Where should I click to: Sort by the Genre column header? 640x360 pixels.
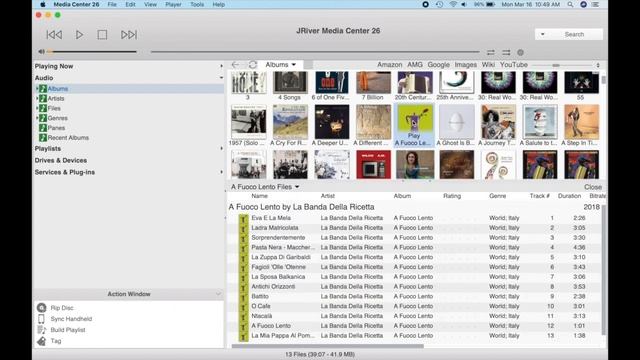pyautogui.click(x=498, y=196)
